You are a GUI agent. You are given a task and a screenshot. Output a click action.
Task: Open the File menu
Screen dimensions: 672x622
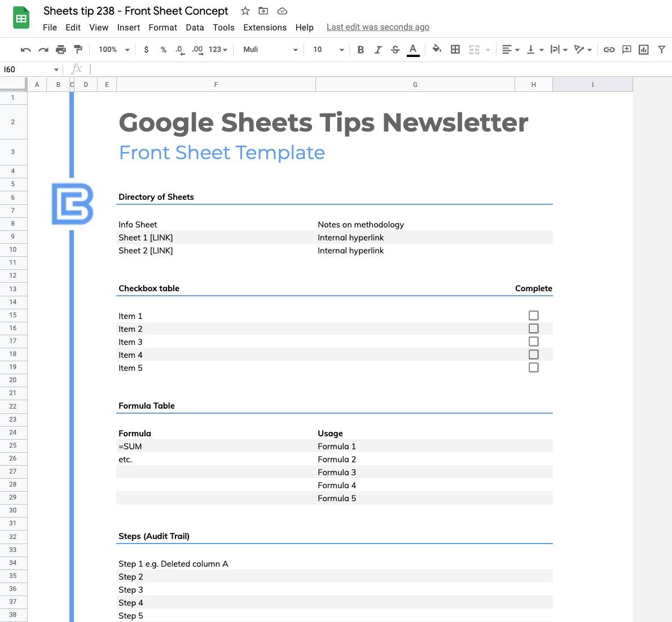tap(50, 28)
